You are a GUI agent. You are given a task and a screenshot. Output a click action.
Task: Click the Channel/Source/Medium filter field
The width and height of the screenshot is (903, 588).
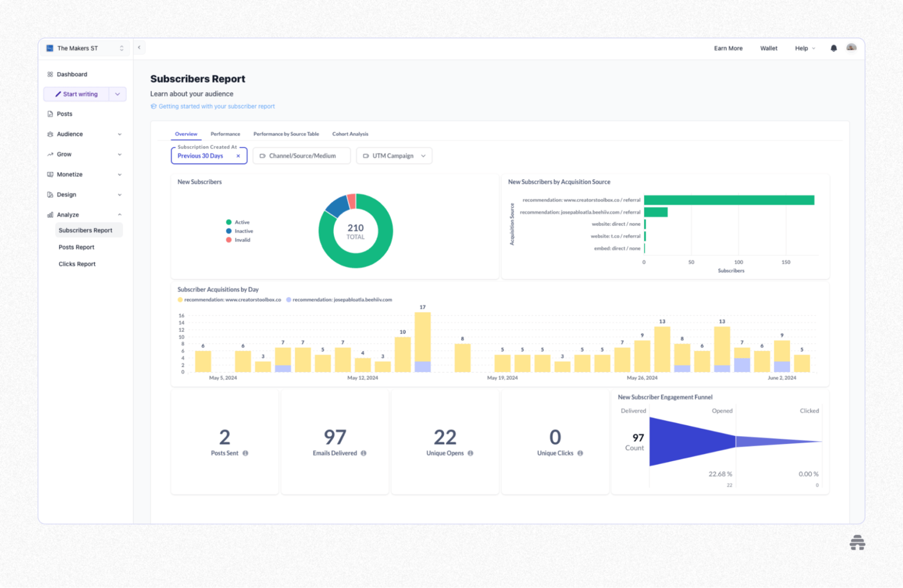[301, 156]
